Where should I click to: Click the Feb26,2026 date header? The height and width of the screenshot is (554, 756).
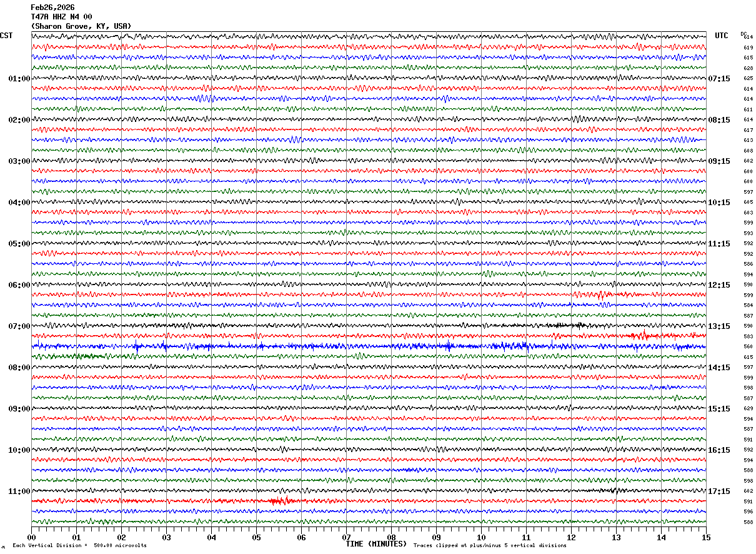52,8
